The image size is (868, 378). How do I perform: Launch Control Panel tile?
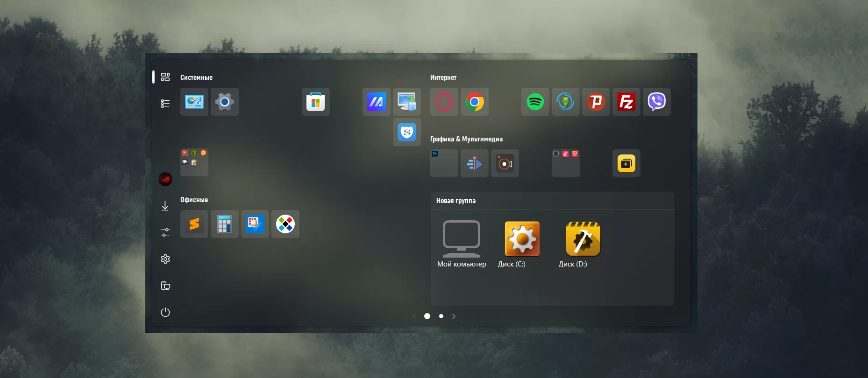(x=194, y=102)
